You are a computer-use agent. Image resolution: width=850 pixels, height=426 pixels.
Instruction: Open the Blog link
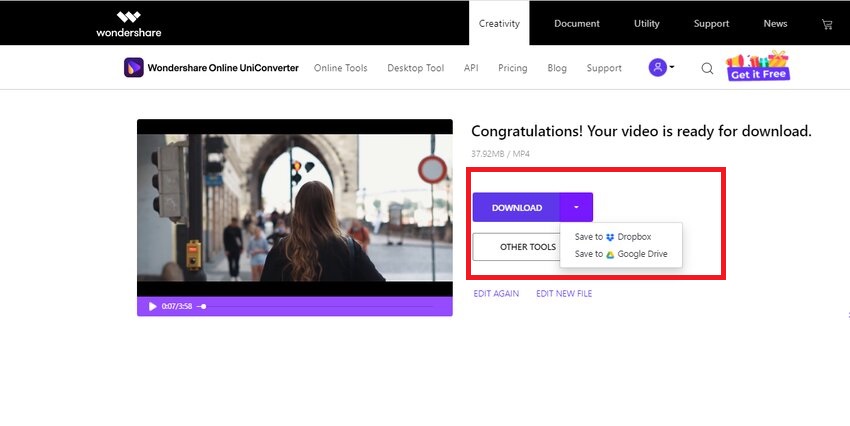click(x=557, y=68)
